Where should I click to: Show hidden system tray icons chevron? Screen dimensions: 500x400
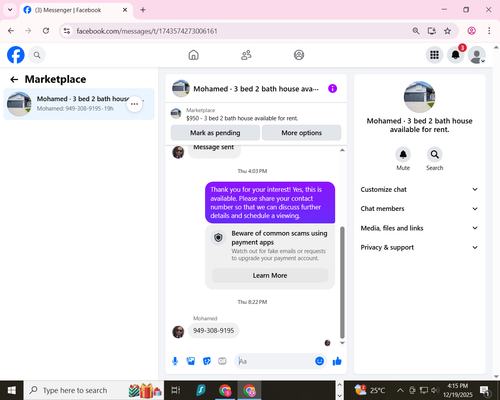[x=400, y=390]
